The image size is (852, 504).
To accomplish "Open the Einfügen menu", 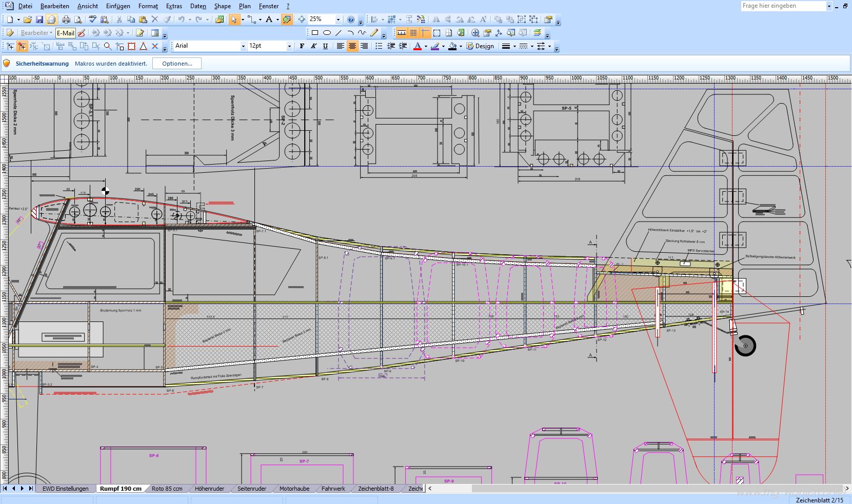I will click(118, 6).
